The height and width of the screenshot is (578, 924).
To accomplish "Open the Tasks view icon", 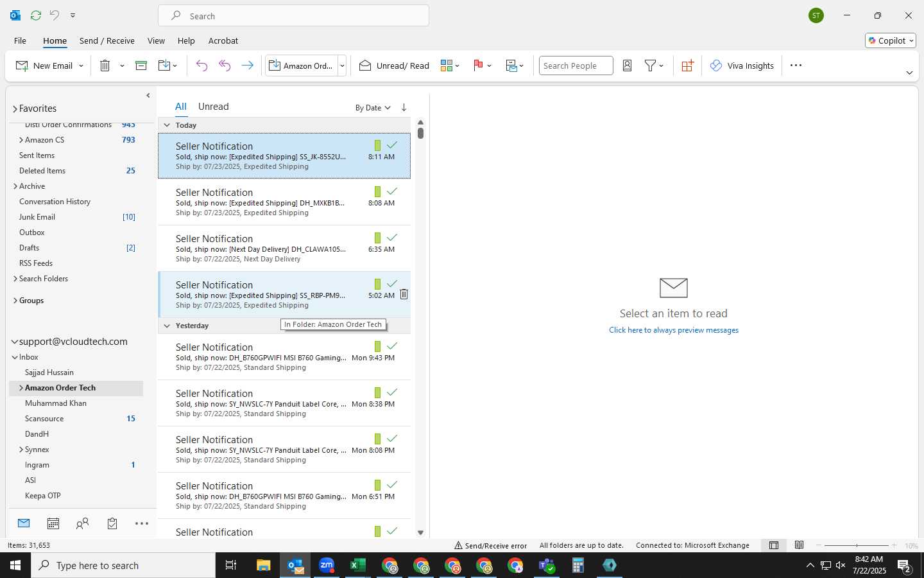I will click(x=112, y=523).
